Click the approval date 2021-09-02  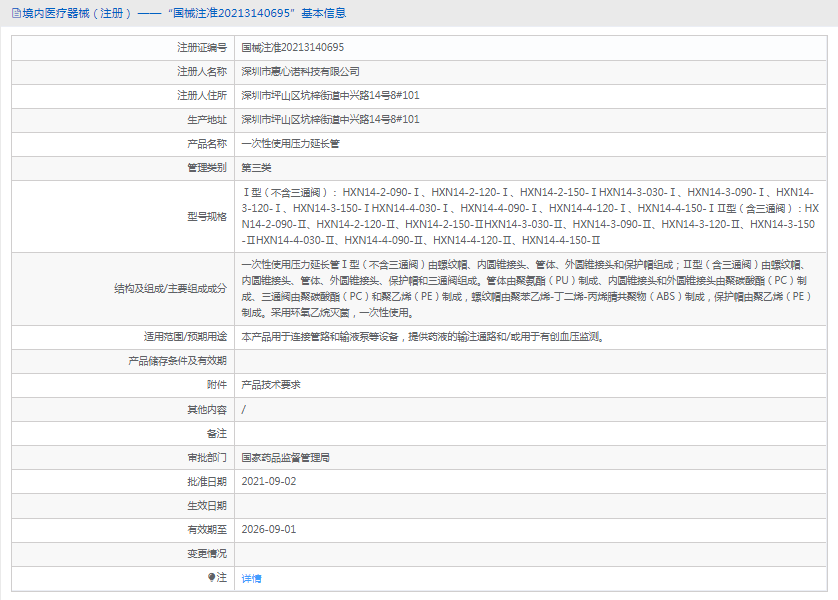[268, 481]
